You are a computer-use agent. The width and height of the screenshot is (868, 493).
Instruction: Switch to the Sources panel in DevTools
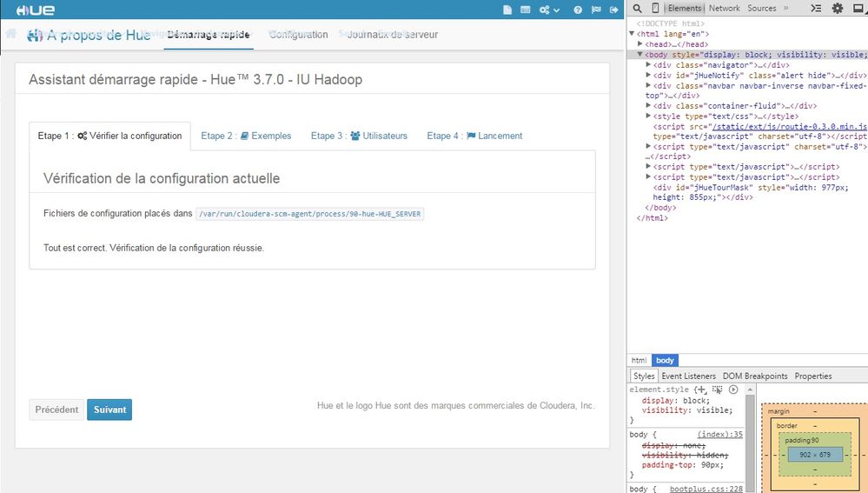click(x=762, y=9)
